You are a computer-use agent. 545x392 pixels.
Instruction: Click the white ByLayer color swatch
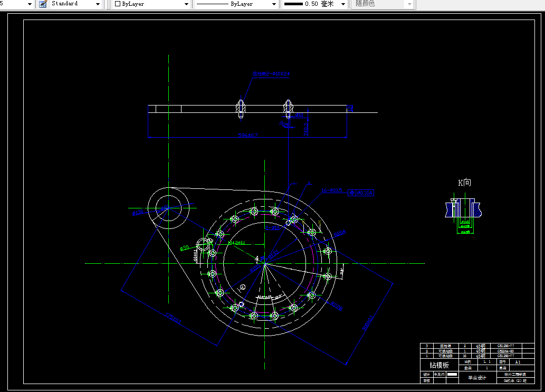(118, 4)
